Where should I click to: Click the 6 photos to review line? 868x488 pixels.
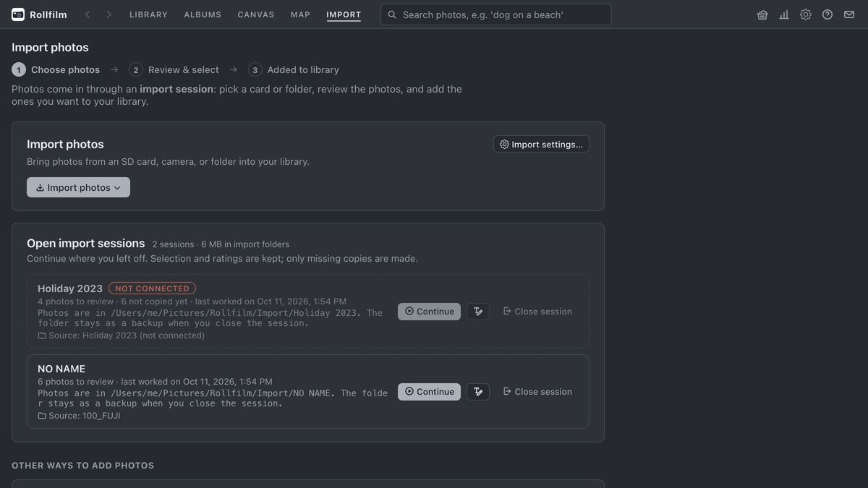155,382
